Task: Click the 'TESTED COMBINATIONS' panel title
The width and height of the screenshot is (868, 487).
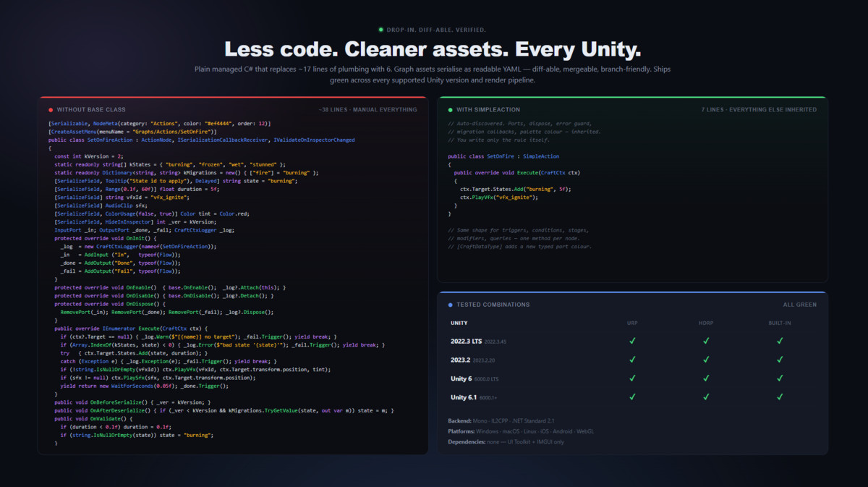Action: coord(493,305)
